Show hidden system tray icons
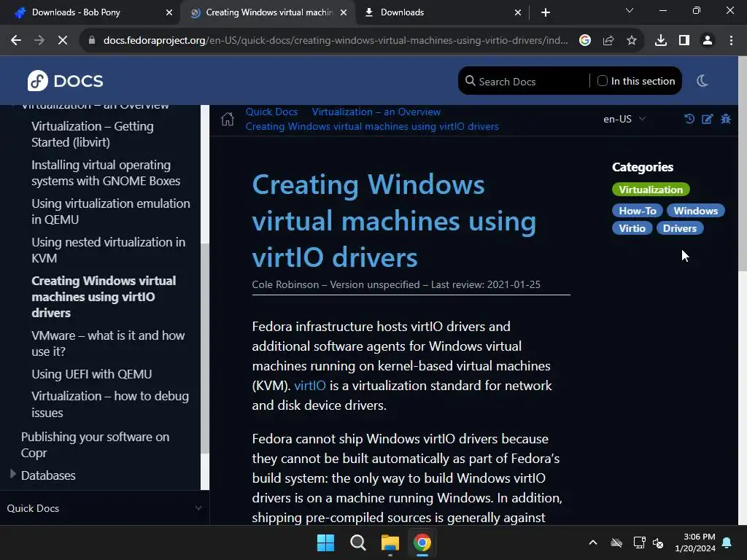This screenshot has height=560, width=747. click(x=593, y=542)
